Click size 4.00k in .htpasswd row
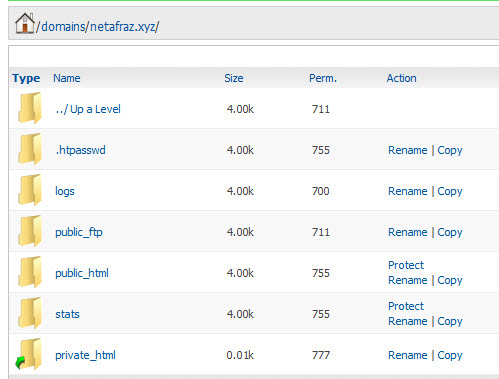The image size is (499, 379). point(240,150)
